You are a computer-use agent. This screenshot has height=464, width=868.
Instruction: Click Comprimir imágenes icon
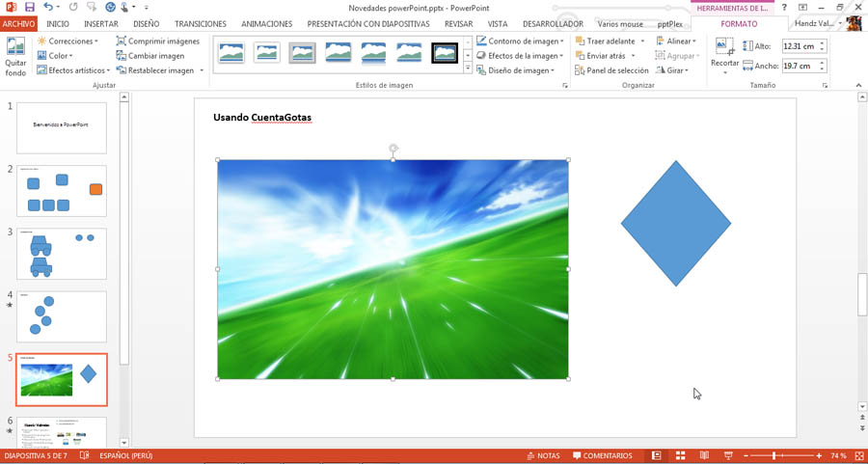coord(122,41)
